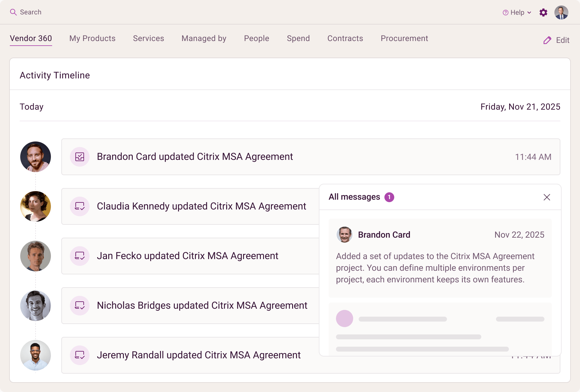Click the icon beside Brandon Card's update

coord(80,157)
